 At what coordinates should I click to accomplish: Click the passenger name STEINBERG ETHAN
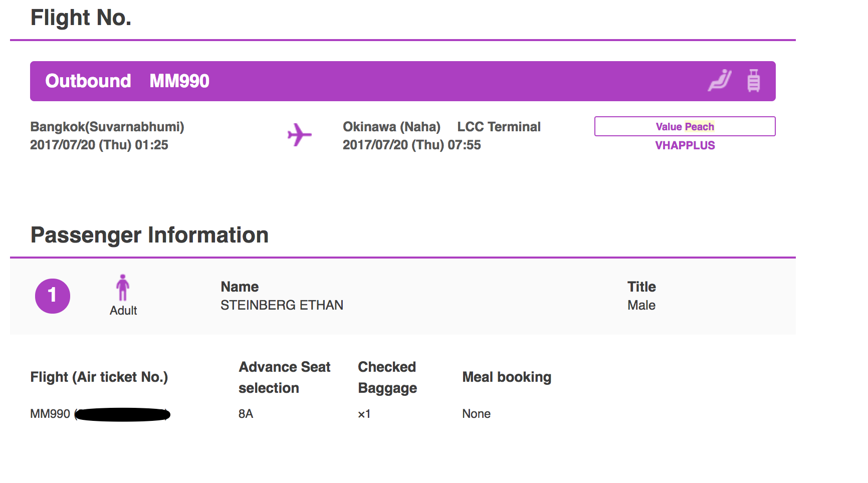click(x=282, y=305)
